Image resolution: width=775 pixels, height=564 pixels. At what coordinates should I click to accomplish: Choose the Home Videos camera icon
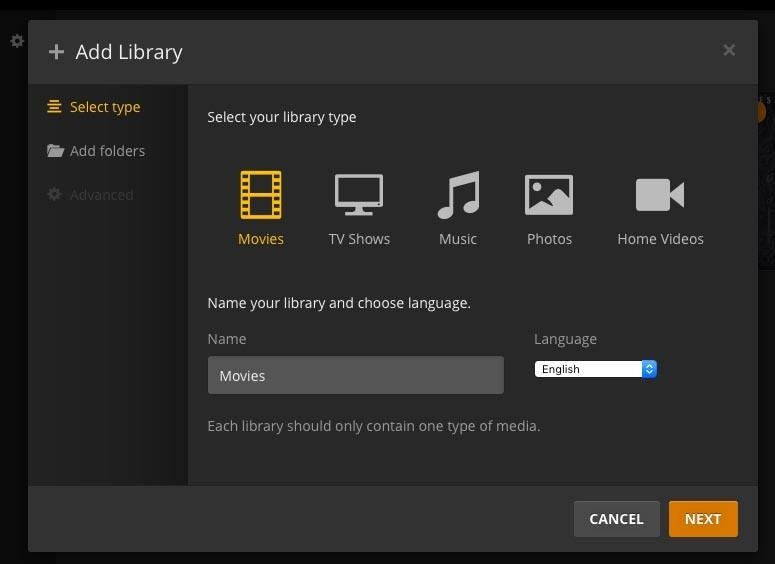(x=660, y=195)
